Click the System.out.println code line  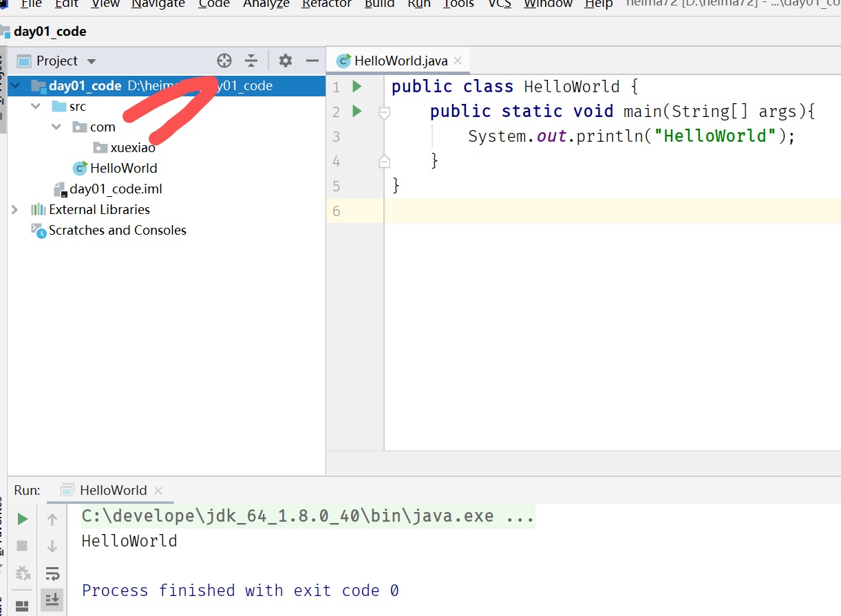pos(632,136)
